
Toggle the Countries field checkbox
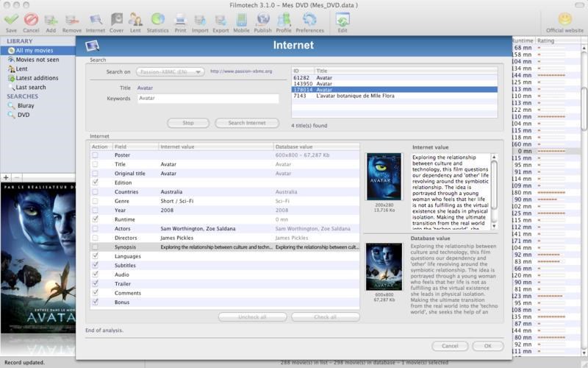pos(96,191)
